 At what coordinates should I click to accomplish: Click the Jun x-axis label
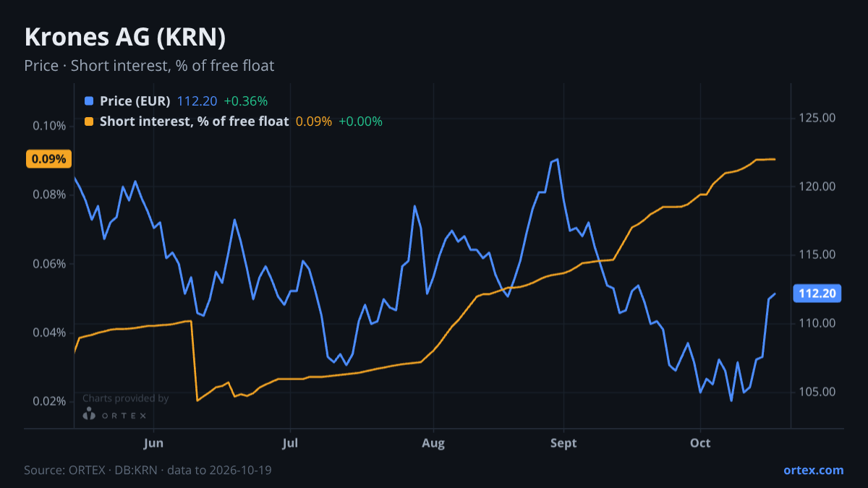point(154,443)
